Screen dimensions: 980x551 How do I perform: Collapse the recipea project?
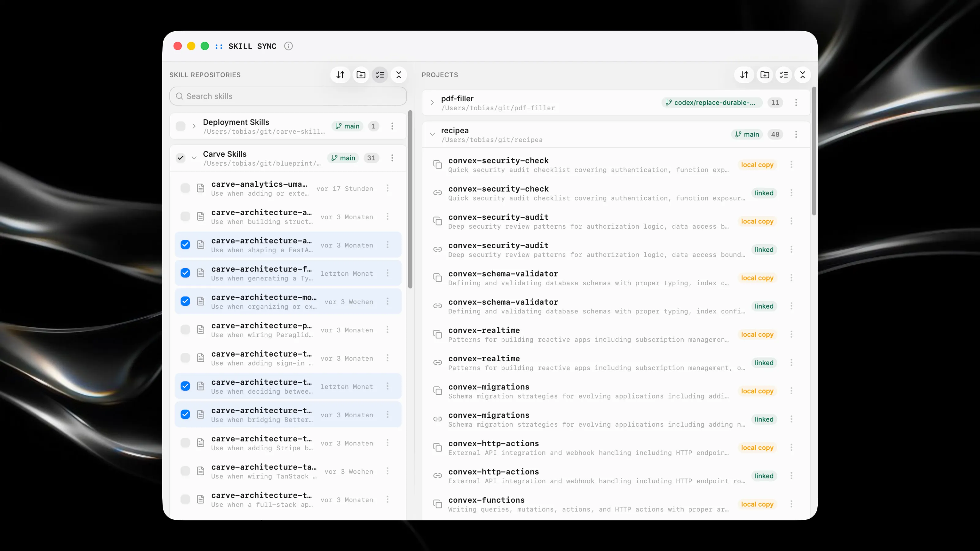[x=432, y=134]
